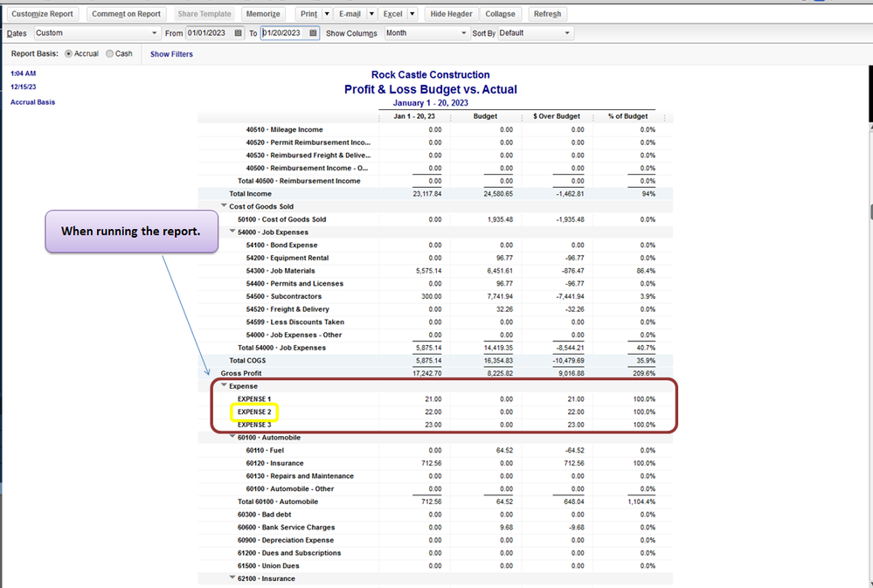Click the Memorize button
Image resolution: width=873 pixels, height=588 pixels.
coord(263,14)
